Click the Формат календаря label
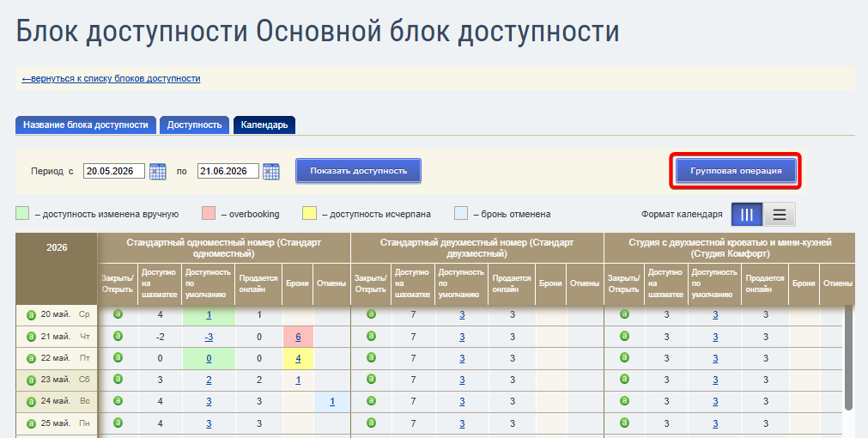 pos(682,215)
